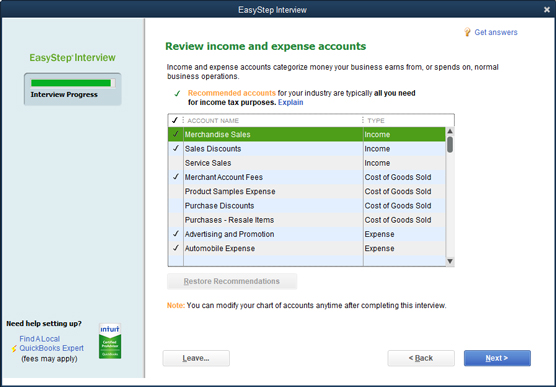Viewport: 556px width, 387px height.
Task: Check the Purchases - Resale Items account
Action: 176,220
